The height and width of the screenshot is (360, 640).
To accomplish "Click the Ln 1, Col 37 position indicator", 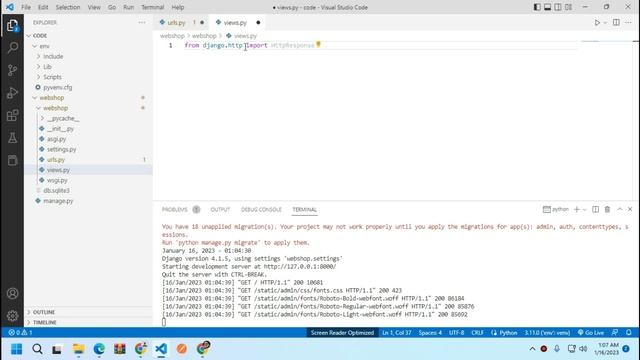I will (x=396, y=333).
